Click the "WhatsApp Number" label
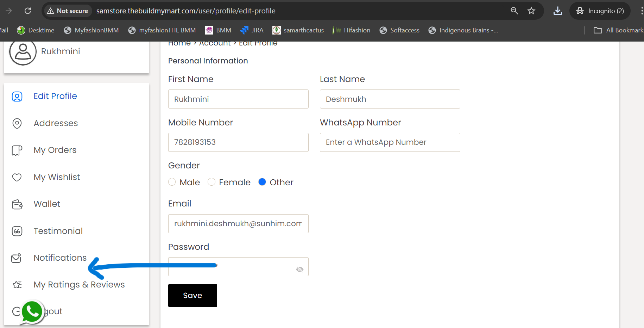Screen dimensions: 644x328 click(360, 123)
